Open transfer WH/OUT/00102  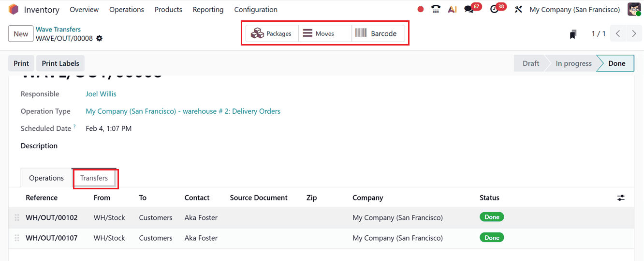pyautogui.click(x=52, y=218)
